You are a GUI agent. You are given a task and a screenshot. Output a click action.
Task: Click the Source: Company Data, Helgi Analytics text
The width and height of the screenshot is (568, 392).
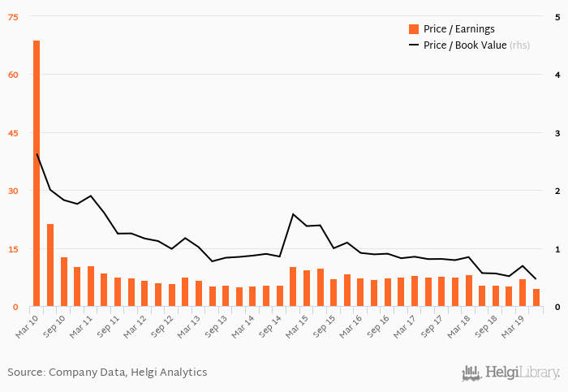click(x=107, y=373)
